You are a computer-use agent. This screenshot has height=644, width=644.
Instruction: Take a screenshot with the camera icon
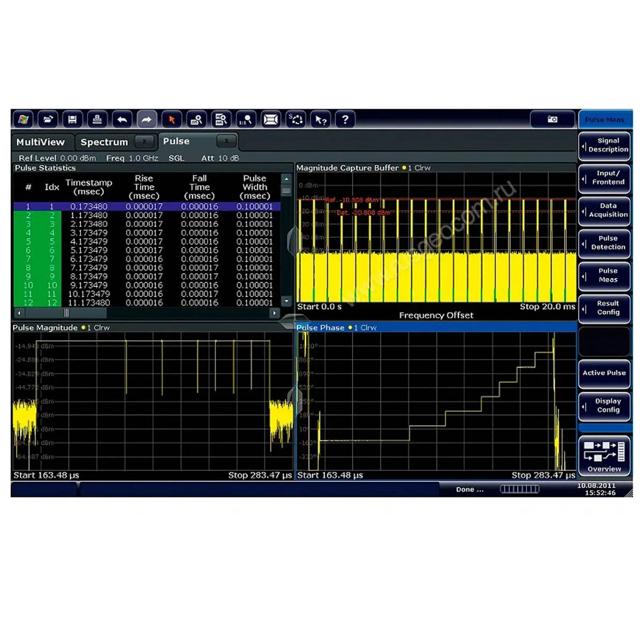tap(552, 119)
